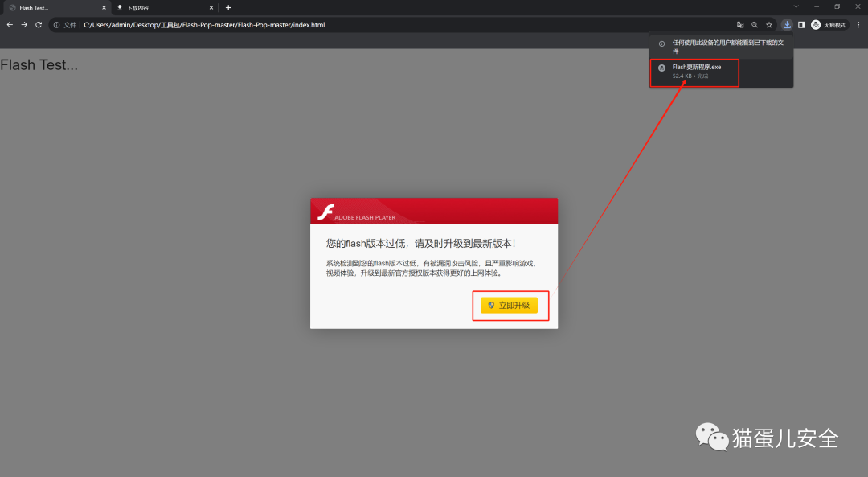Click the site info icon in the address bar

(x=56, y=25)
